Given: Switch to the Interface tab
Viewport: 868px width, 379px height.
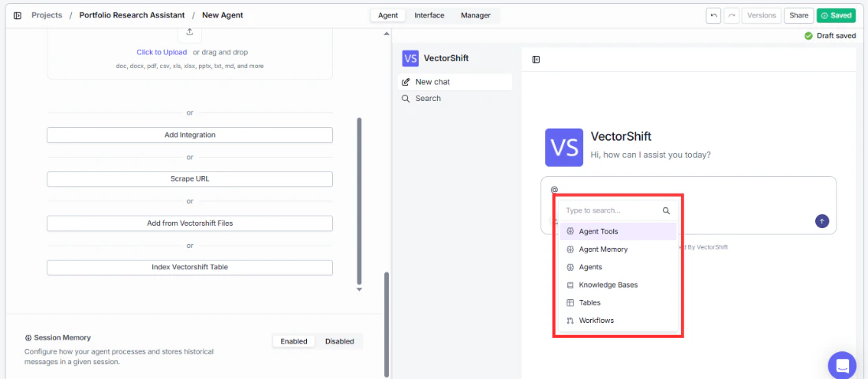Looking at the screenshot, I should pos(429,16).
